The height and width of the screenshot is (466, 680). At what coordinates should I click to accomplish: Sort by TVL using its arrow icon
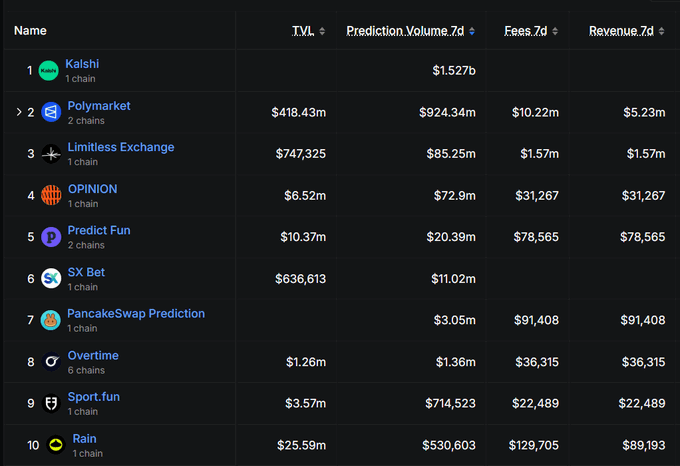coord(322,31)
